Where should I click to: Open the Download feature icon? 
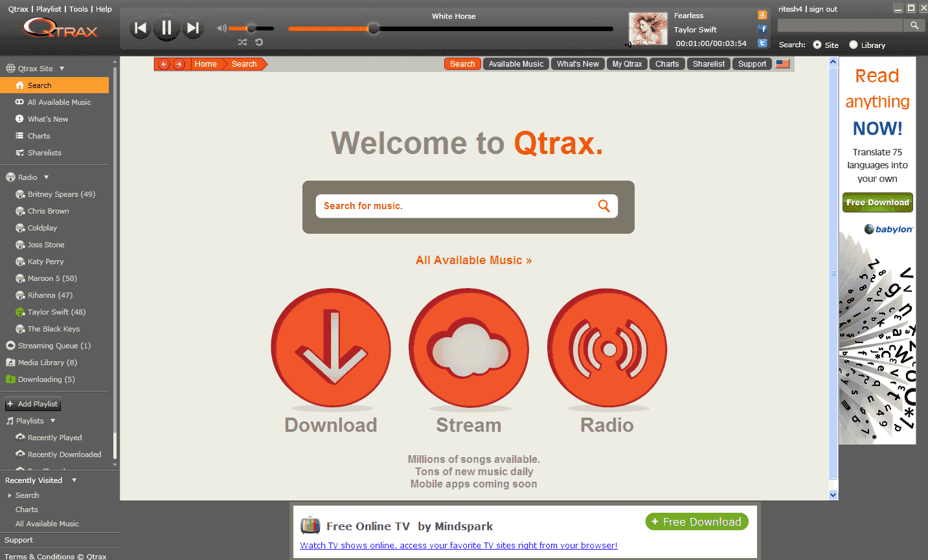331,348
